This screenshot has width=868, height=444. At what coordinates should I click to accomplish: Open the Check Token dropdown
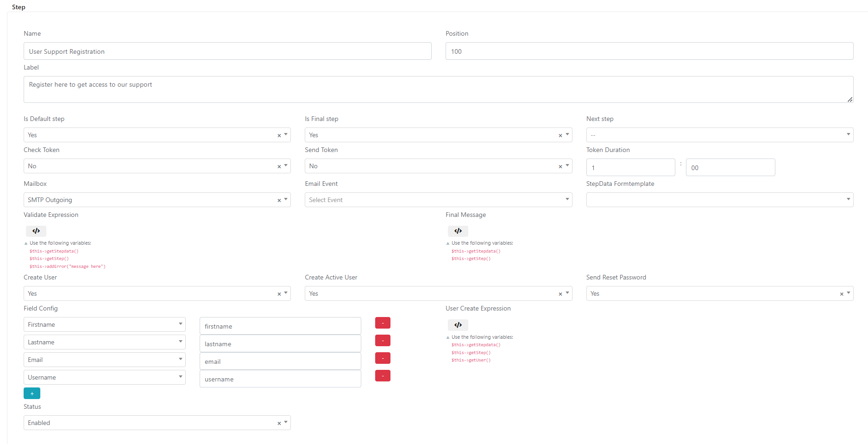click(x=157, y=166)
